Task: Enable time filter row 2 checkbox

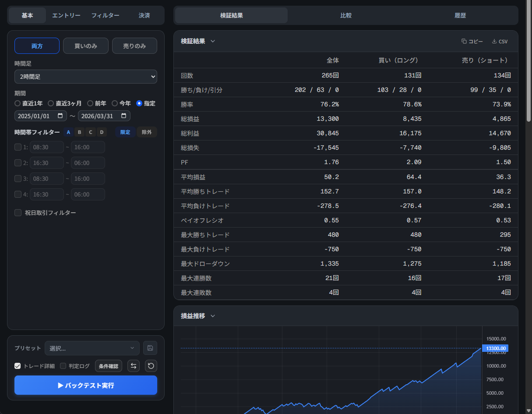Action: pyautogui.click(x=18, y=163)
